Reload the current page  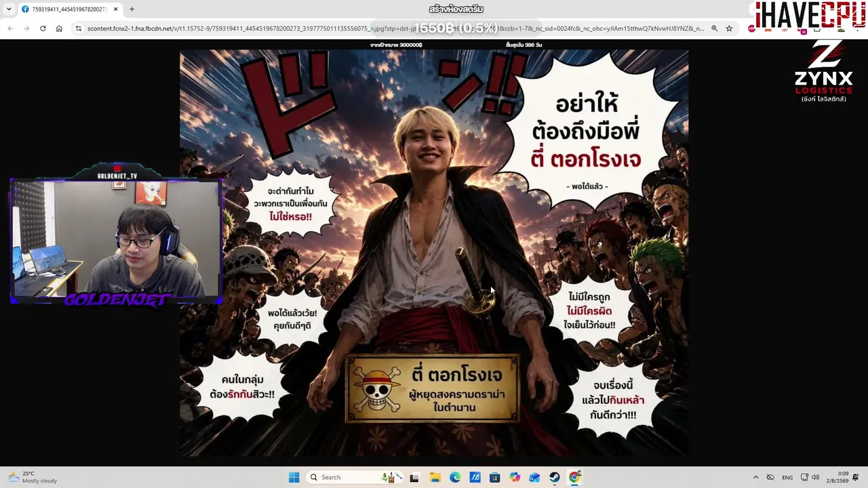tap(43, 28)
